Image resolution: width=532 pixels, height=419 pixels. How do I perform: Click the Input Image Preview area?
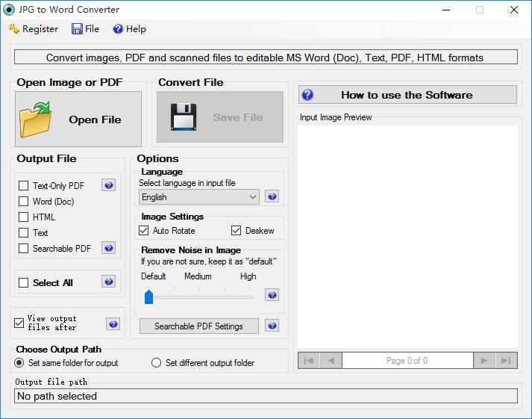coord(407,236)
